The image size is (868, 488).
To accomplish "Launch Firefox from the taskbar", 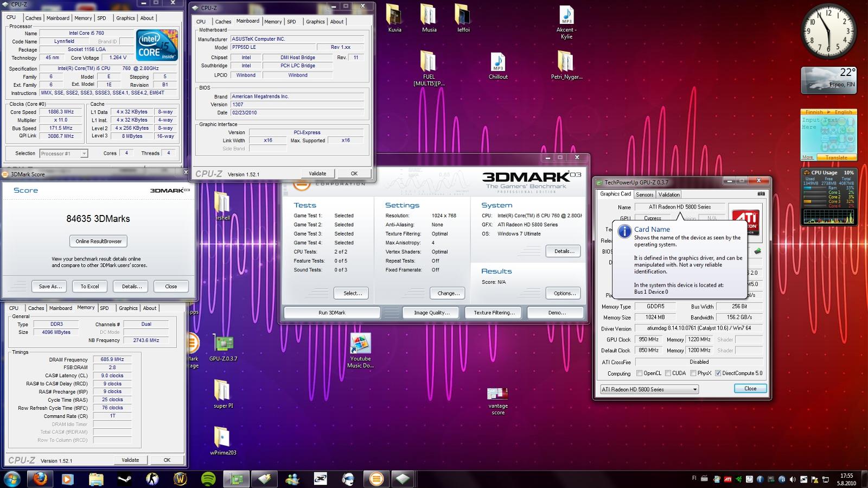I will [40, 479].
